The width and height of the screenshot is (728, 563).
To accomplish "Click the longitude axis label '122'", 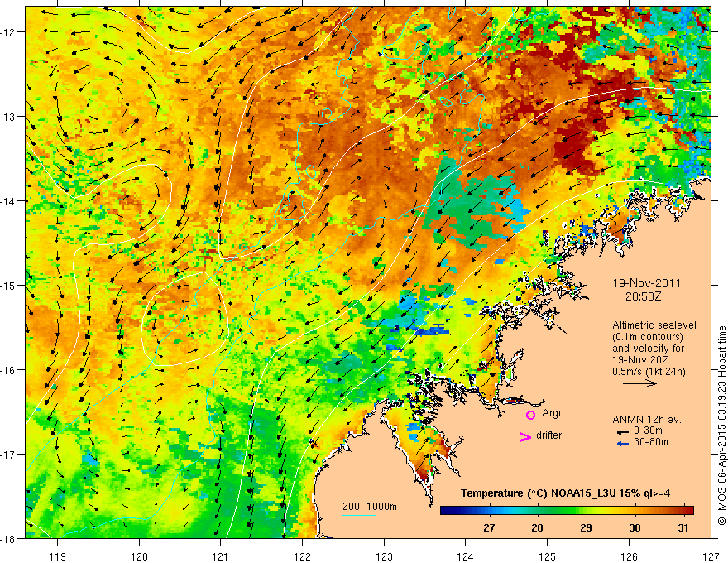I will pyautogui.click(x=302, y=556).
